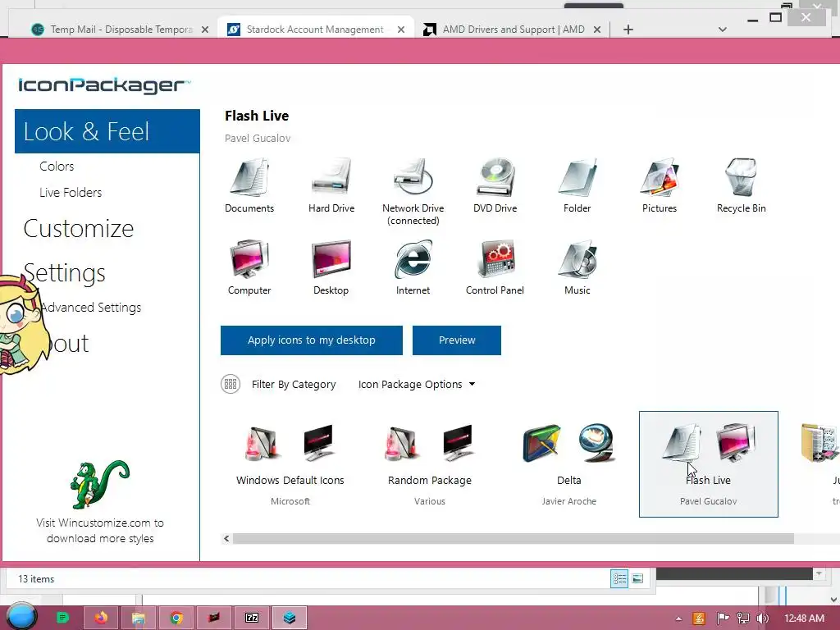This screenshot has width=840, height=630.
Task: Click the Start orb button
Action: point(21,616)
